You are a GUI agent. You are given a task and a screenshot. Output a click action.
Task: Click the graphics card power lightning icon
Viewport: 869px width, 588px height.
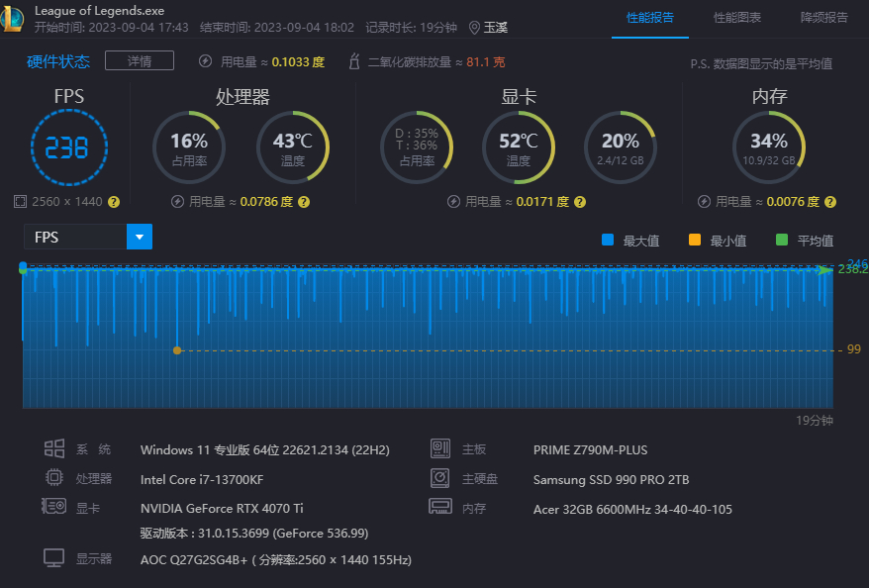coord(453,202)
